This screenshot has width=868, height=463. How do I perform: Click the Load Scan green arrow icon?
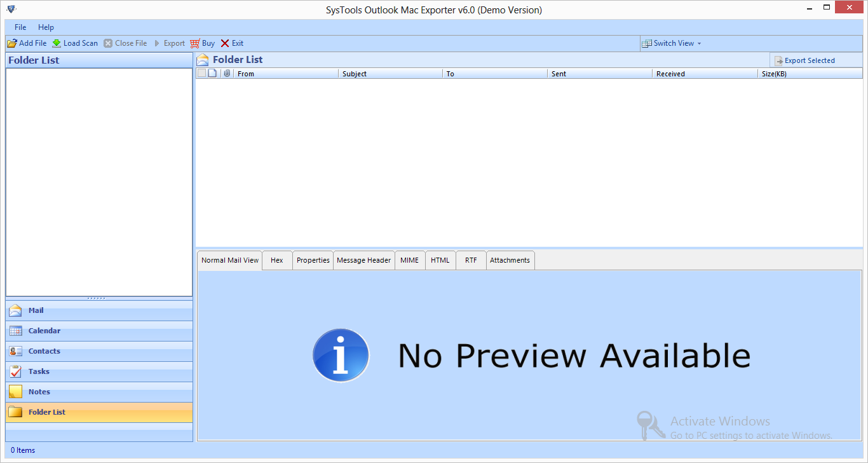(57, 43)
